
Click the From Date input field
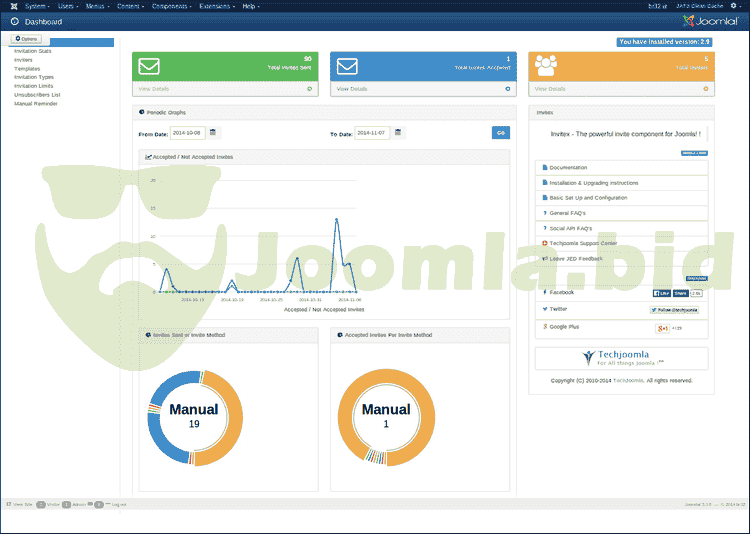pos(187,132)
